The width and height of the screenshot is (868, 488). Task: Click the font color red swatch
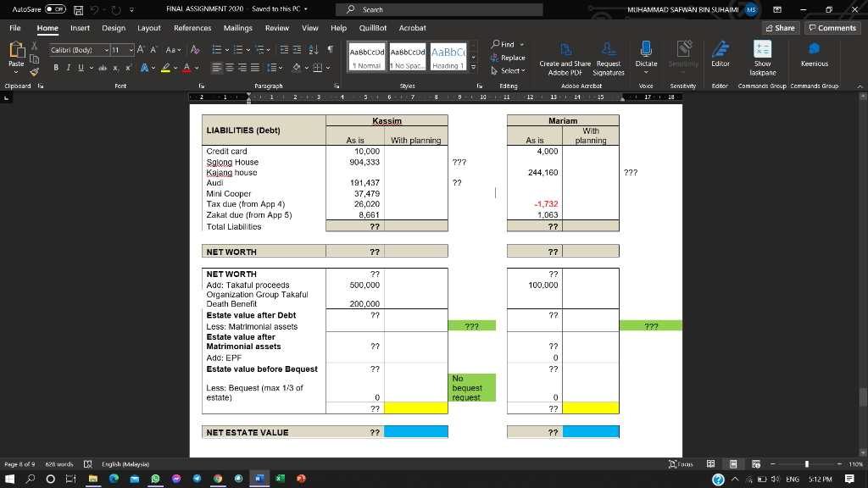click(186, 68)
